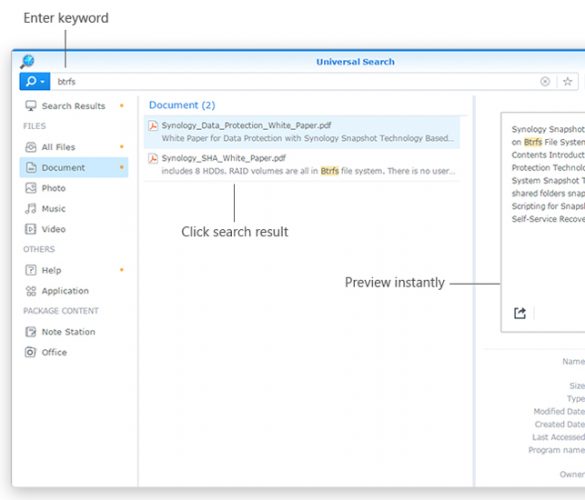Click the Universal Search window title
Screen dimensions: 585x500
click(355, 62)
